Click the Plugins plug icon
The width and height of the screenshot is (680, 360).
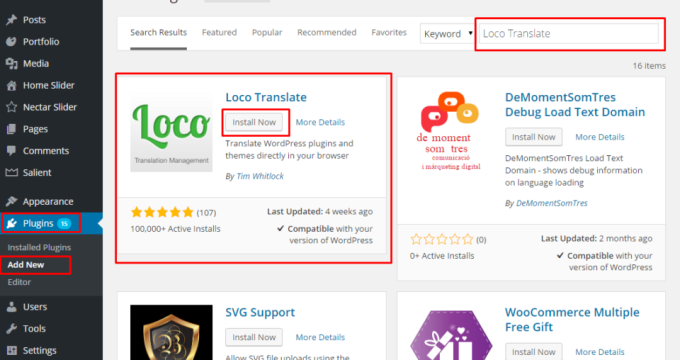[12, 223]
